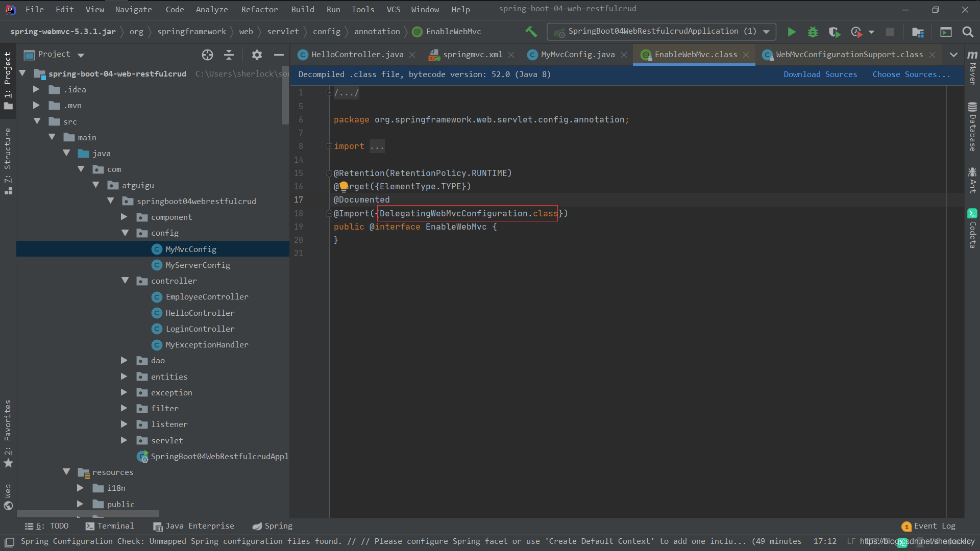Open the Favorites tool window
The width and height of the screenshot is (980, 551).
pos(8,434)
